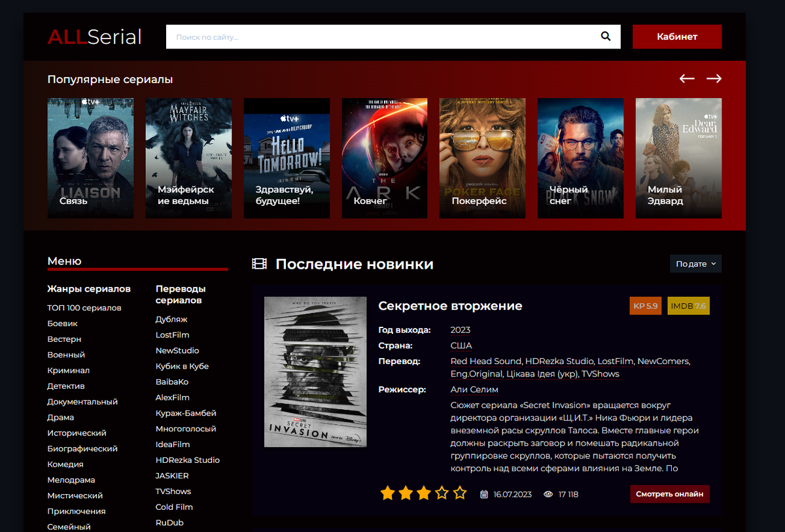Click the США country link
This screenshot has width=785, height=532.
pyautogui.click(x=461, y=346)
